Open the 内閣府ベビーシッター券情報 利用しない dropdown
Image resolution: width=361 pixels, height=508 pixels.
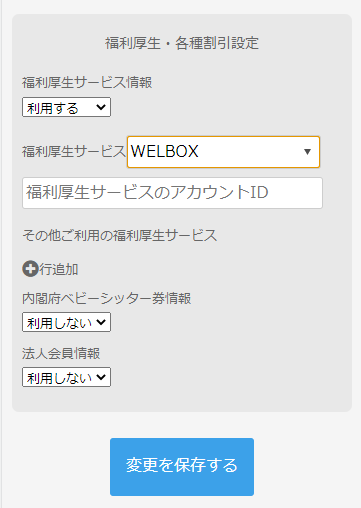[66, 322]
